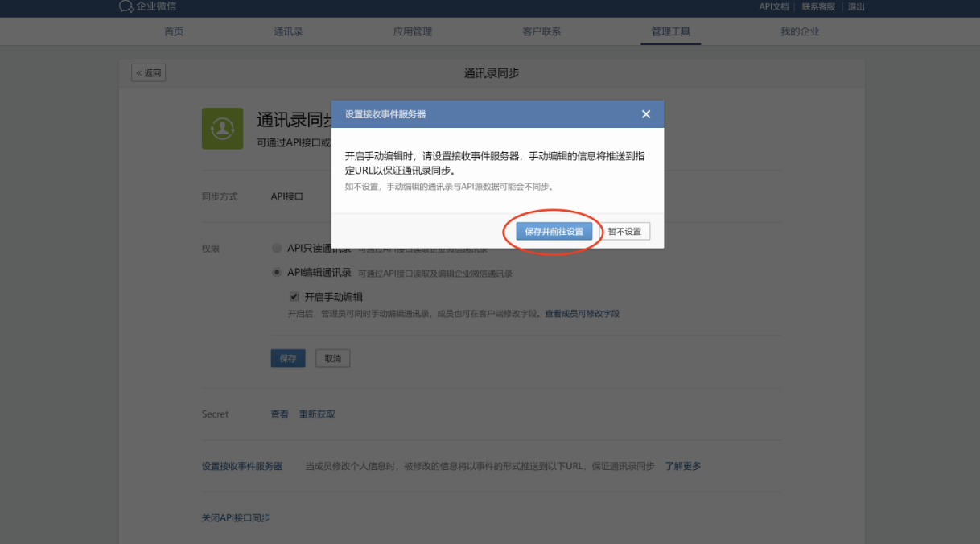Click the blue 保存 button
The height and width of the screenshot is (544, 980).
click(288, 359)
